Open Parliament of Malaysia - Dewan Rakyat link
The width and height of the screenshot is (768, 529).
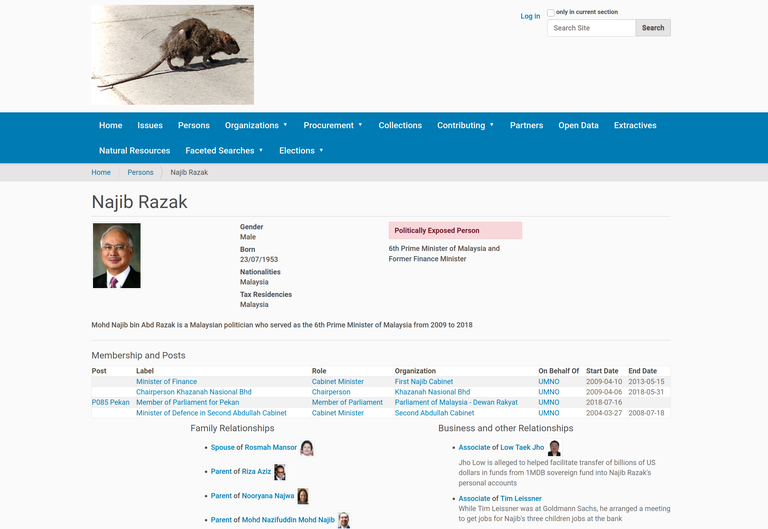pos(456,402)
